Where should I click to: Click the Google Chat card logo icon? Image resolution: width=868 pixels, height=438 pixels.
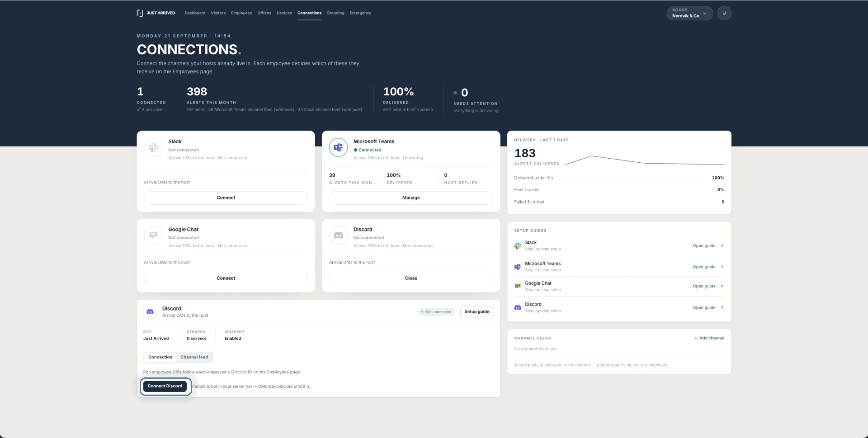(153, 235)
